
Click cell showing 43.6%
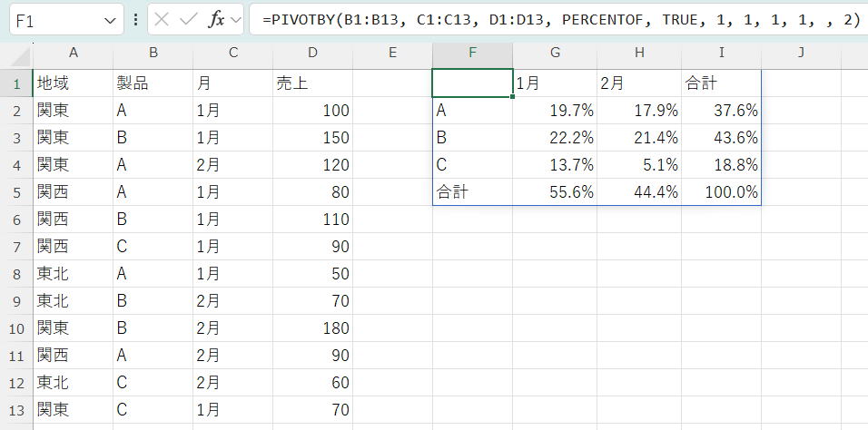721,138
